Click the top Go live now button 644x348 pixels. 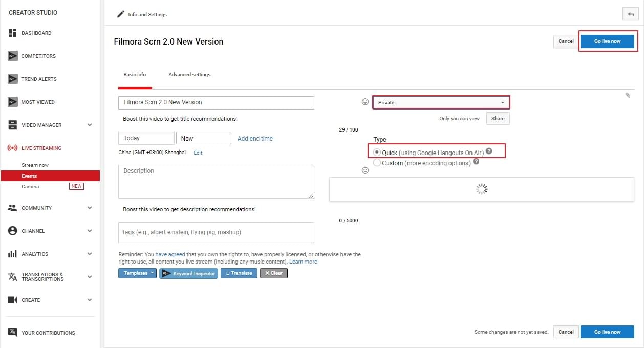click(x=607, y=41)
